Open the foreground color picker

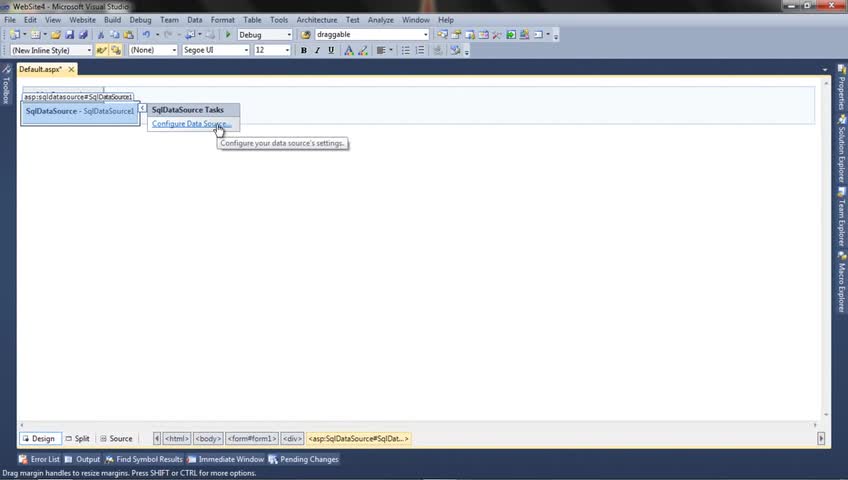click(349, 50)
